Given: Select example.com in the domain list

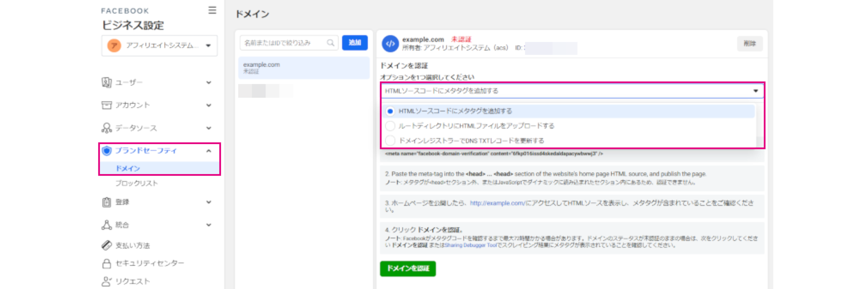Looking at the screenshot, I should (304, 68).
